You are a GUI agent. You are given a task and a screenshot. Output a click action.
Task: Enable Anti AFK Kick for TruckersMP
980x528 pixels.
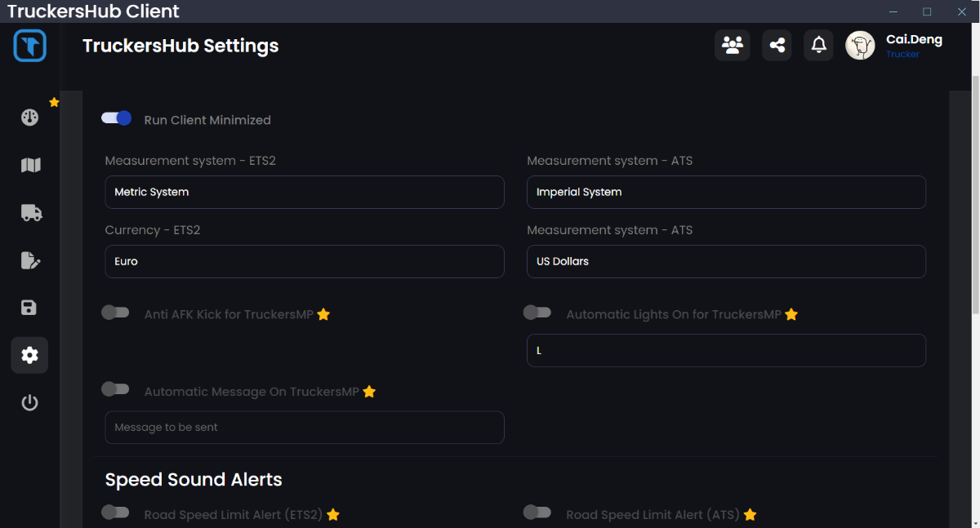[x=115, y=313]
